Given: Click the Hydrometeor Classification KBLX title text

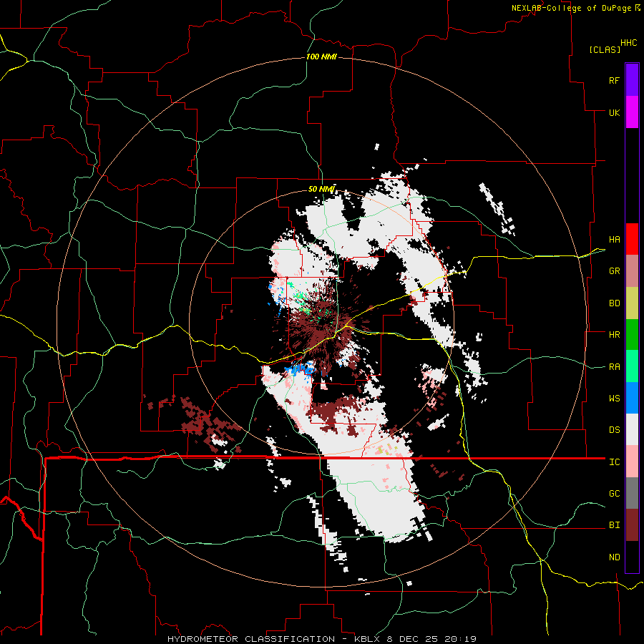Looking at the screenshot, I should [x=322, y=639].
